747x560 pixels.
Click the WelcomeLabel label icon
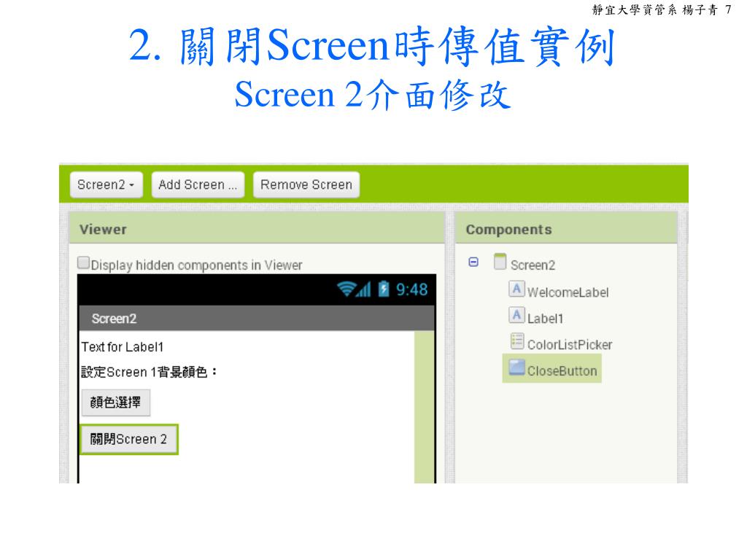tap(516, 289)
